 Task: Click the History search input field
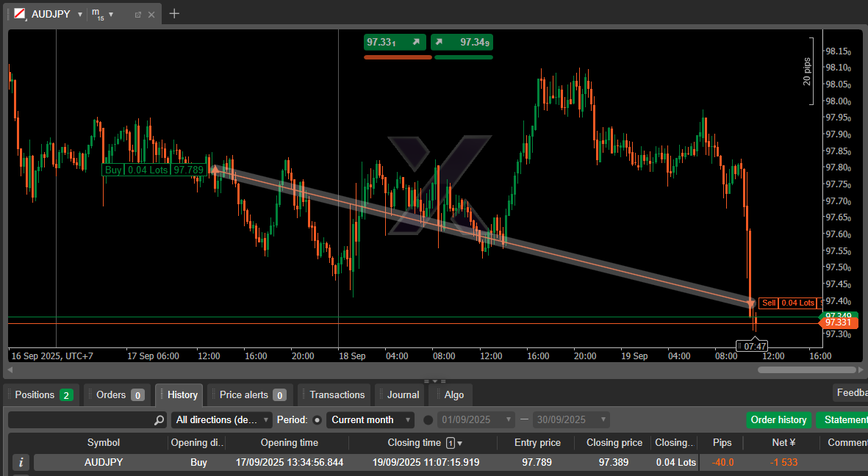pyautogui.click(x=81, y=420)
